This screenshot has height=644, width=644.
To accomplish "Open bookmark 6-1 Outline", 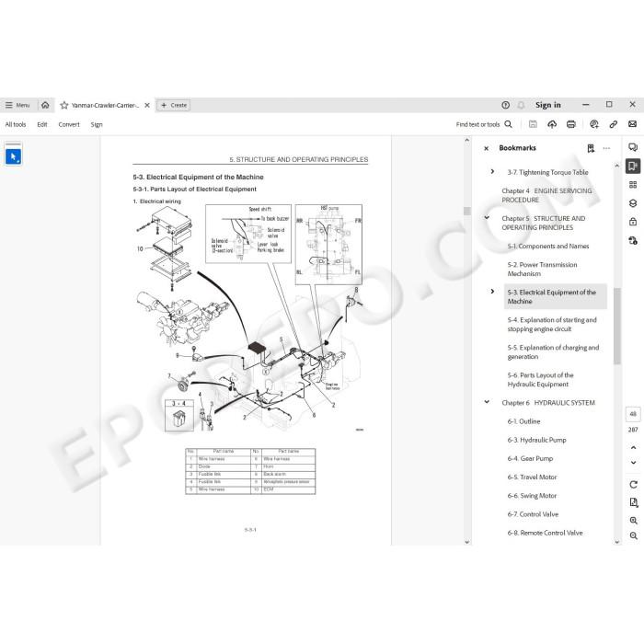I will (x=523, y=421).
